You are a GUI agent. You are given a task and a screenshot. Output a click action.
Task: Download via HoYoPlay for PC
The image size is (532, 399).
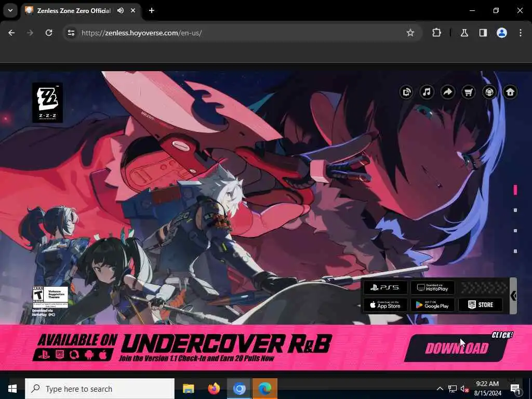(433, 287)
